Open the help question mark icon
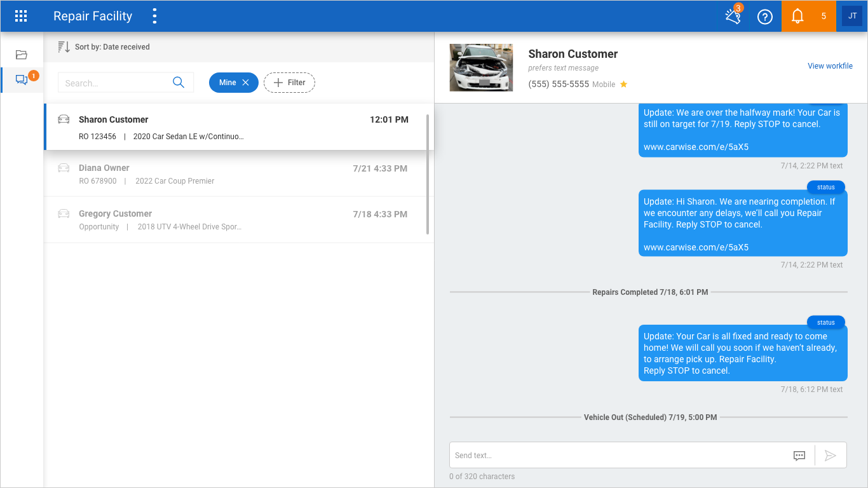 point(765,17)
